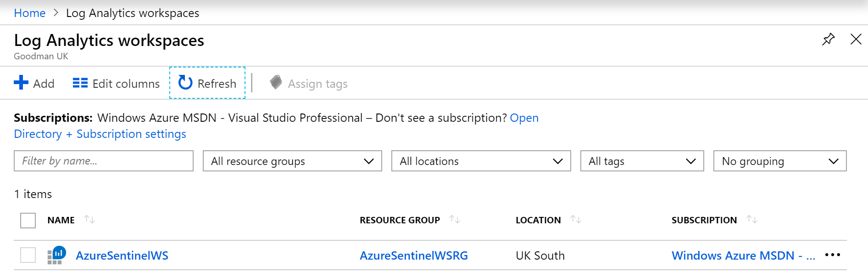Open the No grouping dropdown
Viewport: 868px width, 278px height.
(780, 161)
